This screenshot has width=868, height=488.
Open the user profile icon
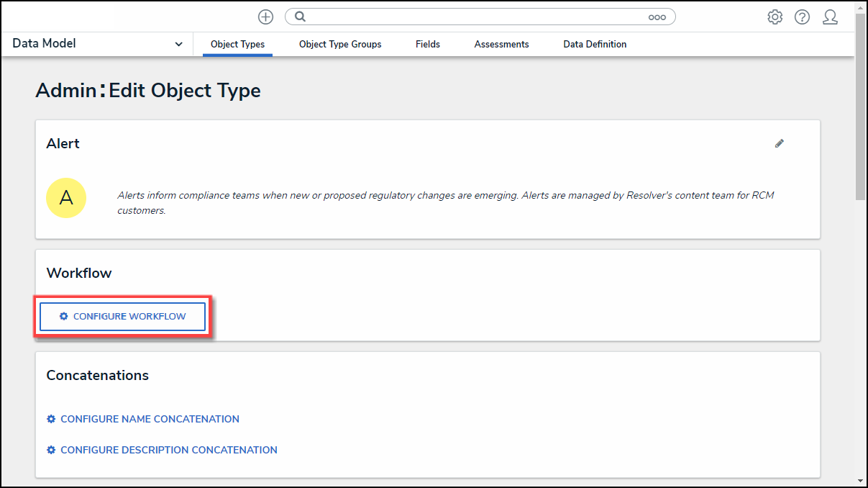pos(830,17)
